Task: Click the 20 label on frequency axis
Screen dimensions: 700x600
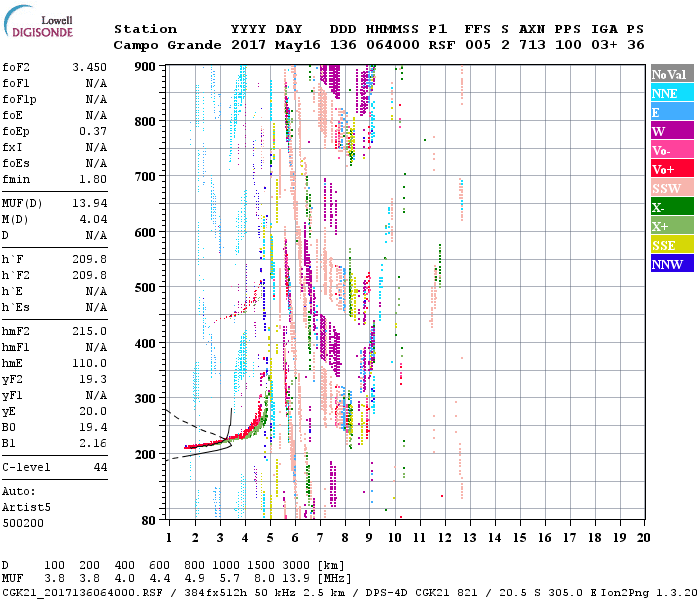Action: click(x=644, y=537)
